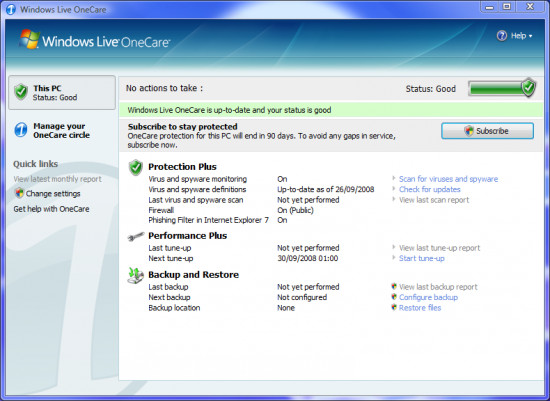
Task: Click arrow bullet beside Check for updates
Action: 394,189
